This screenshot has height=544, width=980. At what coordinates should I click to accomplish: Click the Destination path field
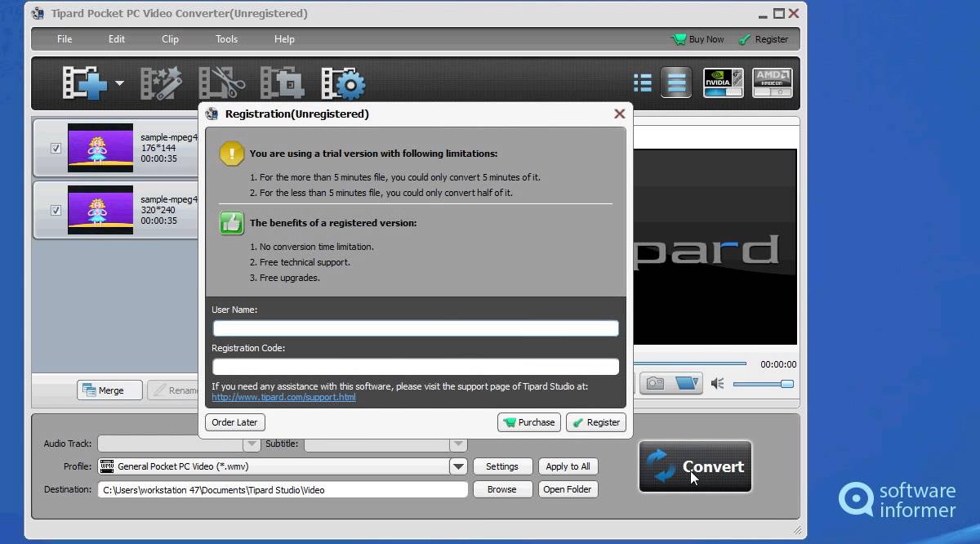click(x=283, y=490)
